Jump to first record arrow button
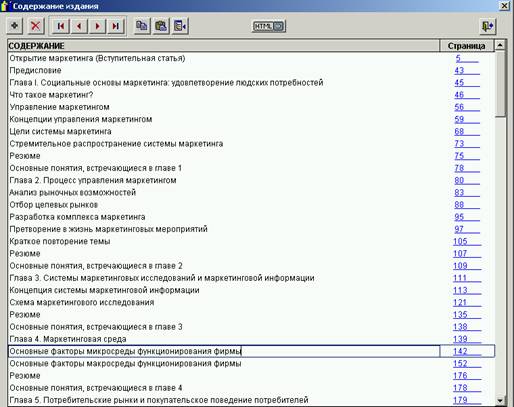Screen dimensions: 514x407 pos(61,26)
